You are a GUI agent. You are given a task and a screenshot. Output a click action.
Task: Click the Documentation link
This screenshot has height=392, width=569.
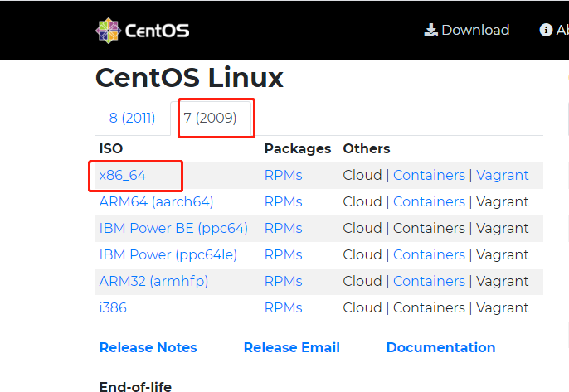[441, 347]
